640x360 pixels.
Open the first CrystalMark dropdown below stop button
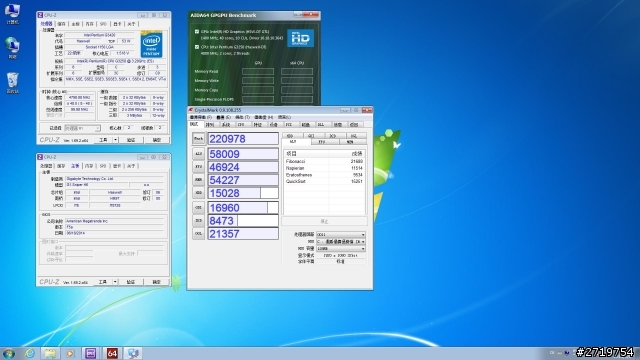point(341,235)
